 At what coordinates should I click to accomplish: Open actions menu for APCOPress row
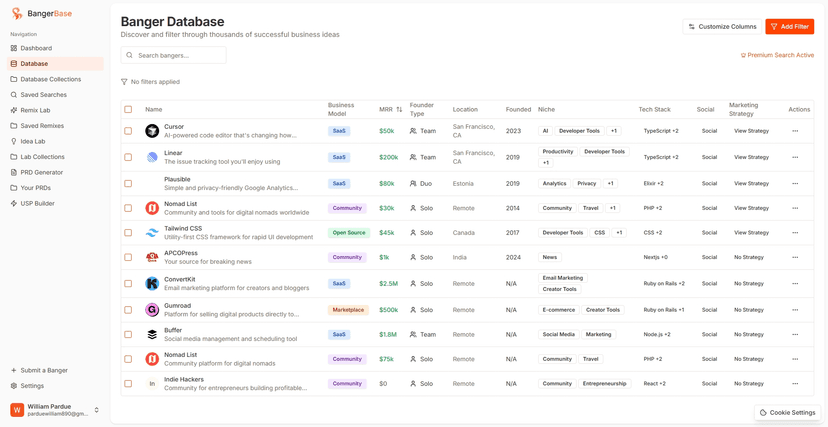coord(795,257)
